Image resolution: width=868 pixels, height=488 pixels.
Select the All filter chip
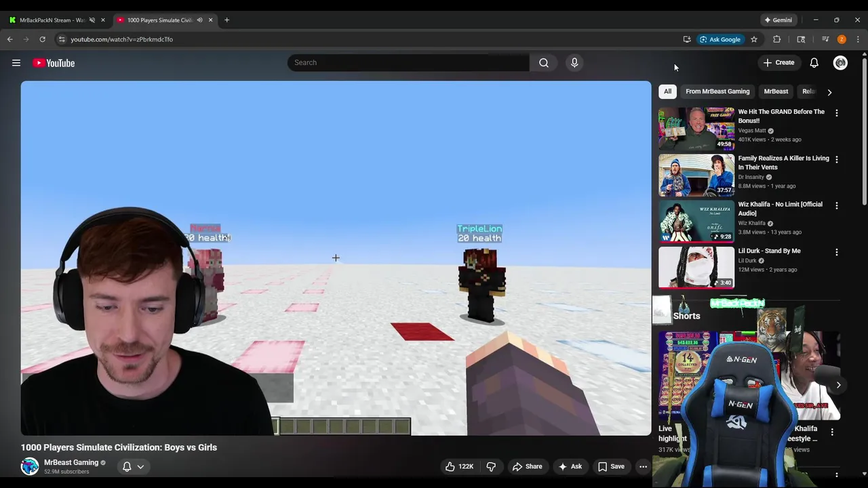point(668,91)
